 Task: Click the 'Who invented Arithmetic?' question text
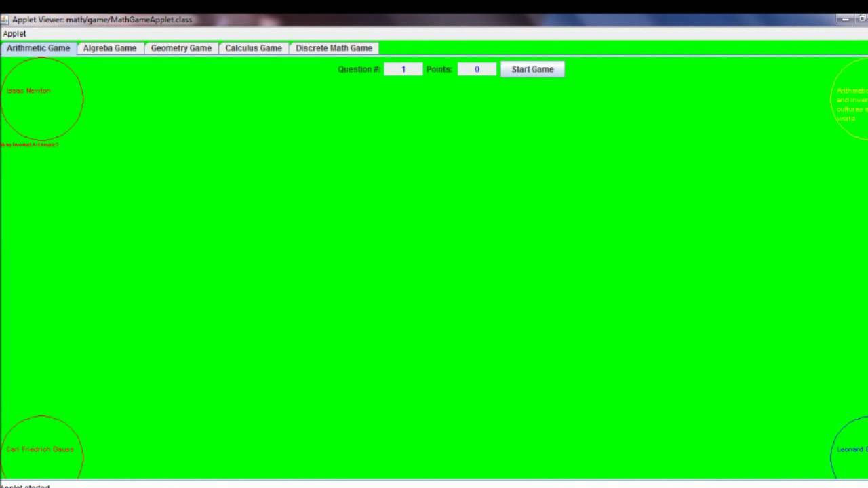(29, 145)
